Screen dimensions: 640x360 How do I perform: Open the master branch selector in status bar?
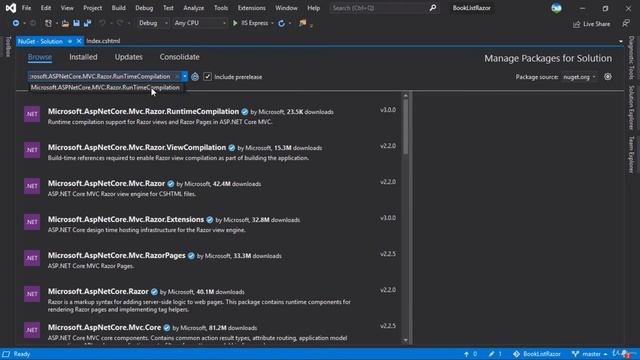pyautogui.click(x=590, y=354)
